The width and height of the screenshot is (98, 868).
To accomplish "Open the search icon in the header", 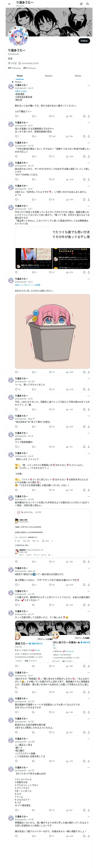I will click(88, 4).
